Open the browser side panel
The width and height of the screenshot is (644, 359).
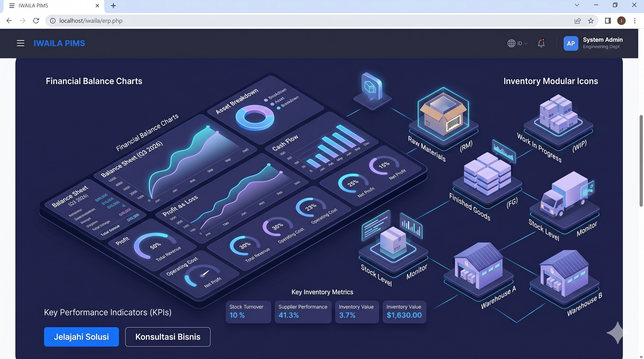coord(608,21)
